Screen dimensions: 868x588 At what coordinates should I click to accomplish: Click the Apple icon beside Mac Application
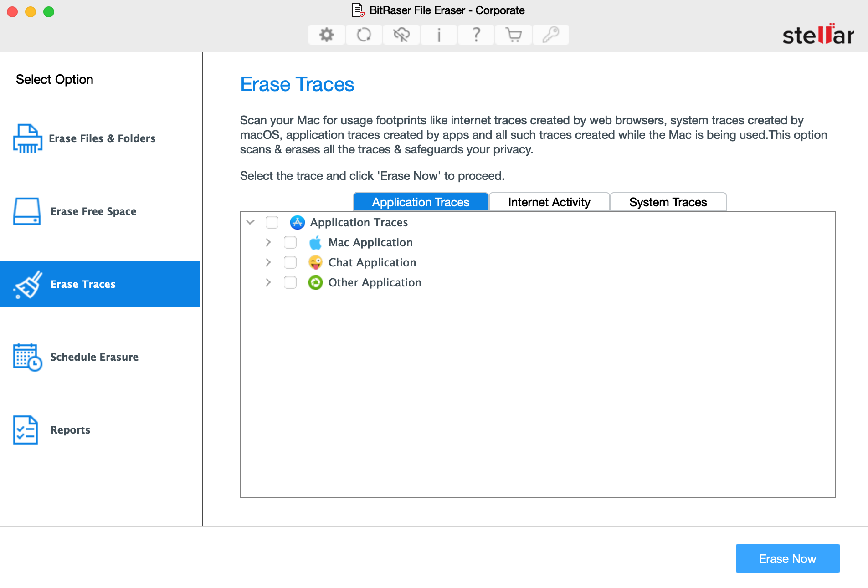(x=315, y=242)
